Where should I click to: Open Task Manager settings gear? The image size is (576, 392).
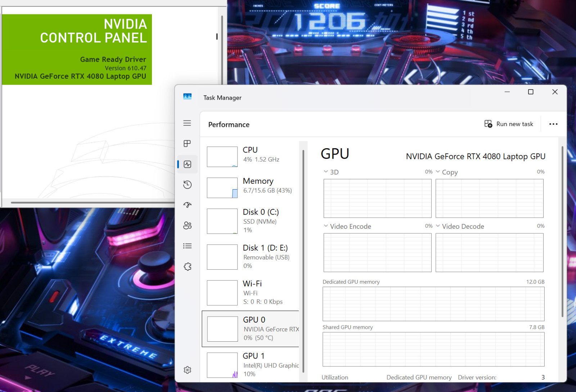coord(187,370)
